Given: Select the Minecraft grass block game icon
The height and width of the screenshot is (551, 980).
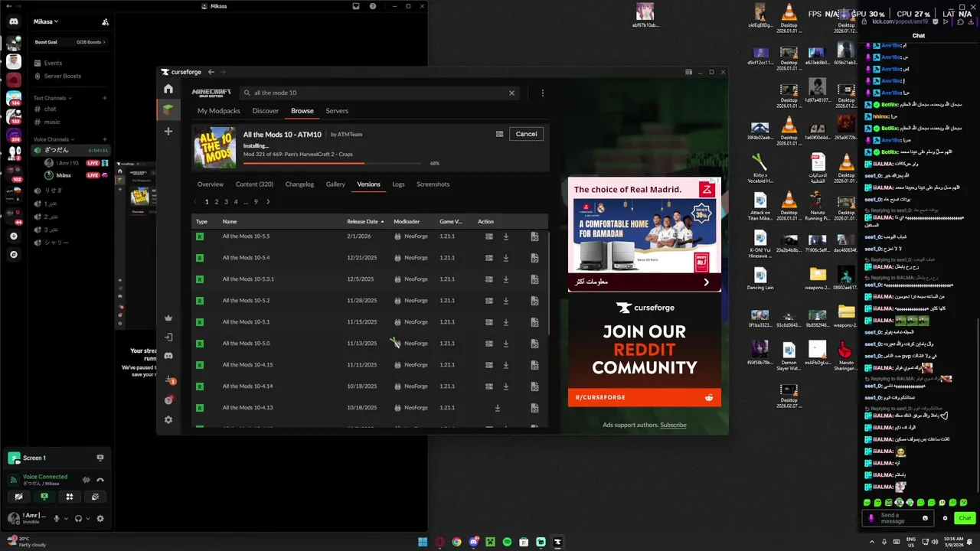Looking at the screenshot, I should coord(168,109).
